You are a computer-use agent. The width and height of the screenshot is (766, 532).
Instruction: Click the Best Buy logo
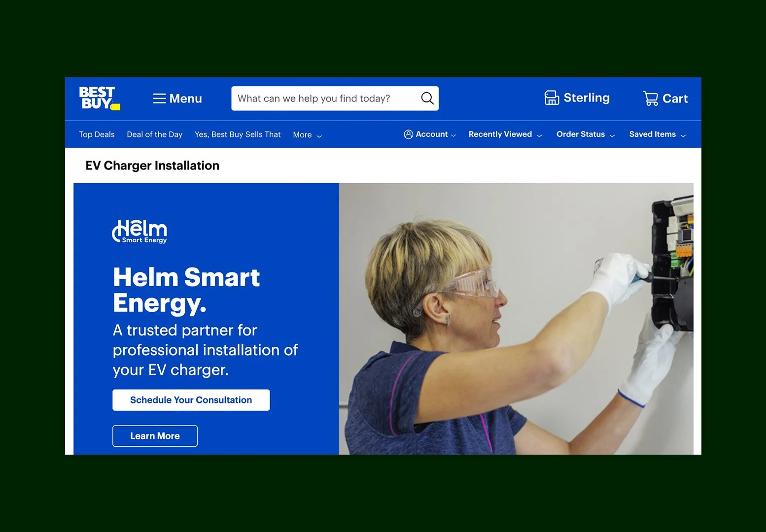tap(100, 98)
